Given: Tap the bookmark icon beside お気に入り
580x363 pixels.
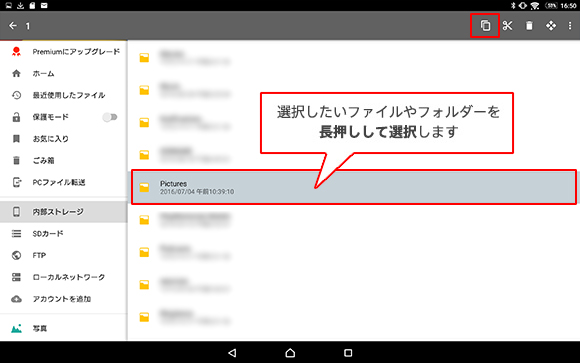Looking at the screenshot, I should [16, 139].
